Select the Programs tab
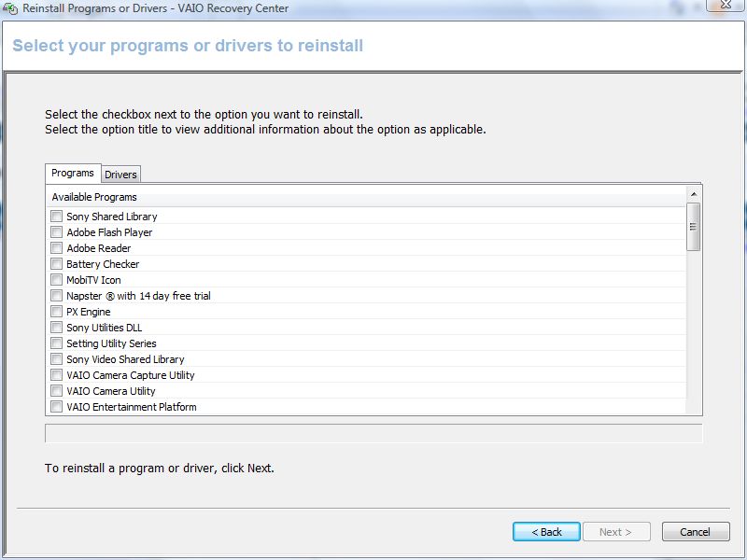Image resolution: width=747 pixels, height=560 pixels. [73, 173]
